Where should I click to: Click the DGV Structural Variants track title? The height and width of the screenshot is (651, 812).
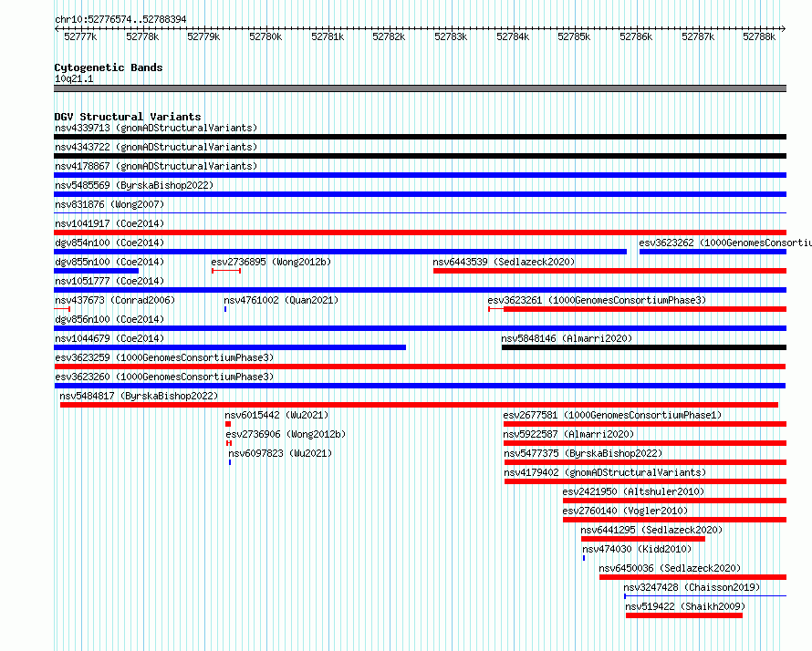(x=128, y=117)
